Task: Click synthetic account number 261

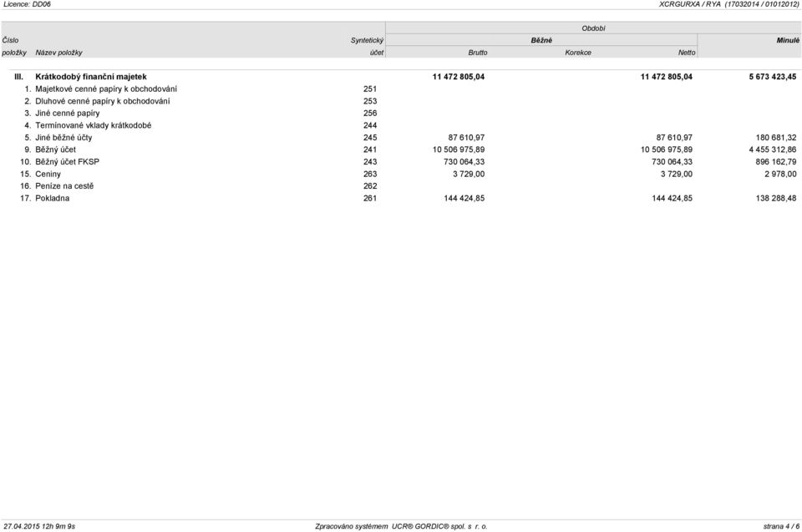Action: click(370, 198)
